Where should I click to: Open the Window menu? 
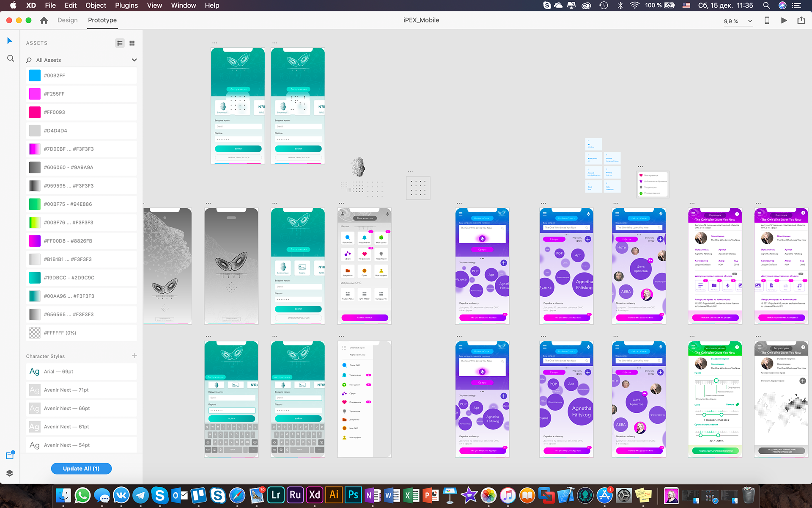(184, 6)
